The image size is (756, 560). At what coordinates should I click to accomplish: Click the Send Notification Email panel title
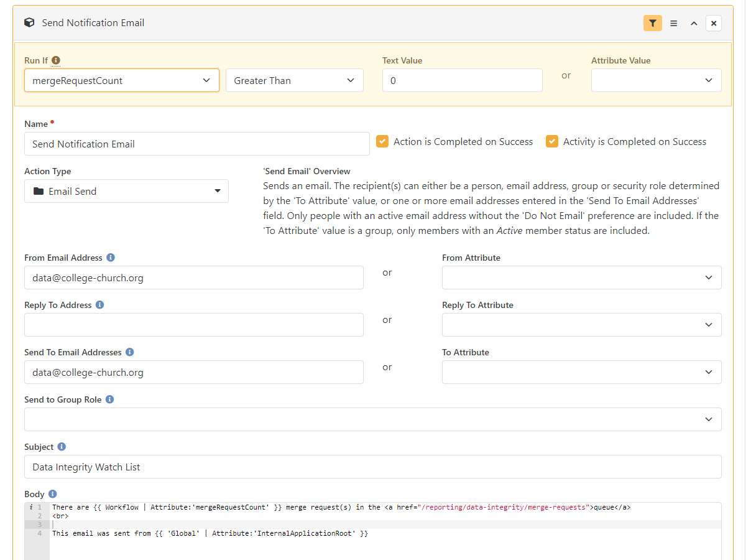tap(93, 22)
